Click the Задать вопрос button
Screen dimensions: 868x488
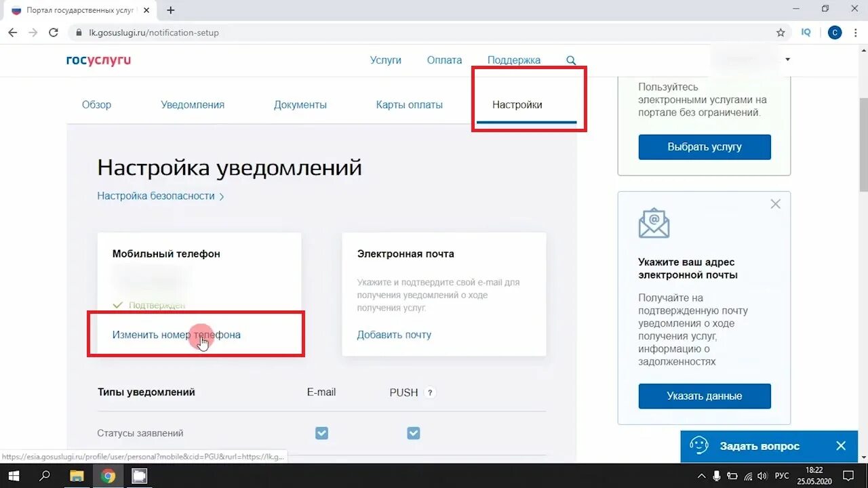(x=759, y=446)
